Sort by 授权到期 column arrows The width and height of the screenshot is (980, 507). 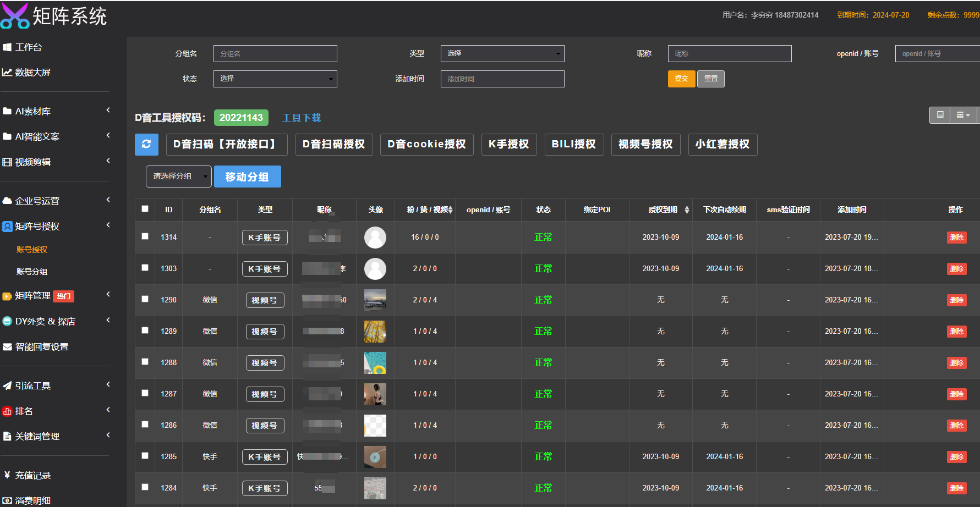[687, 210]
